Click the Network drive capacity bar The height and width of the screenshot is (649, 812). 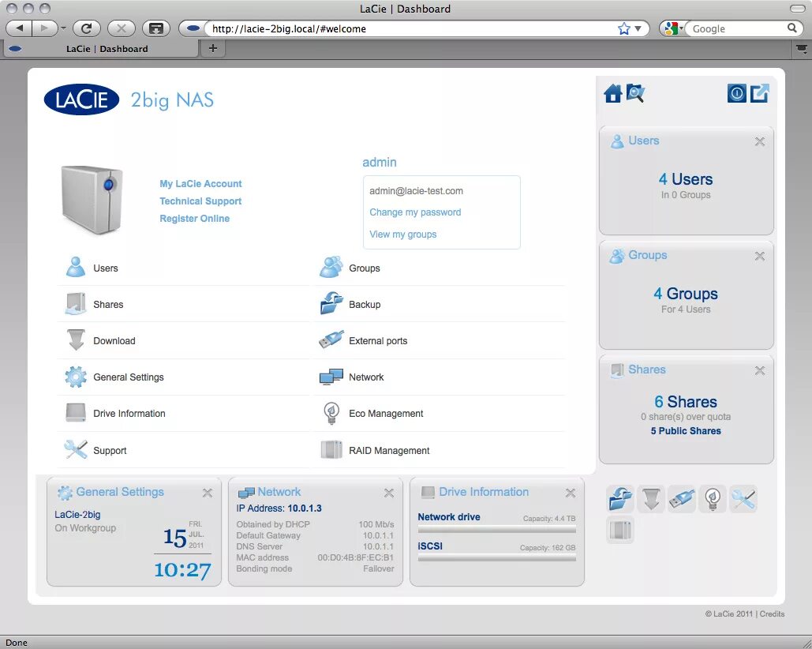pos(496,530)
